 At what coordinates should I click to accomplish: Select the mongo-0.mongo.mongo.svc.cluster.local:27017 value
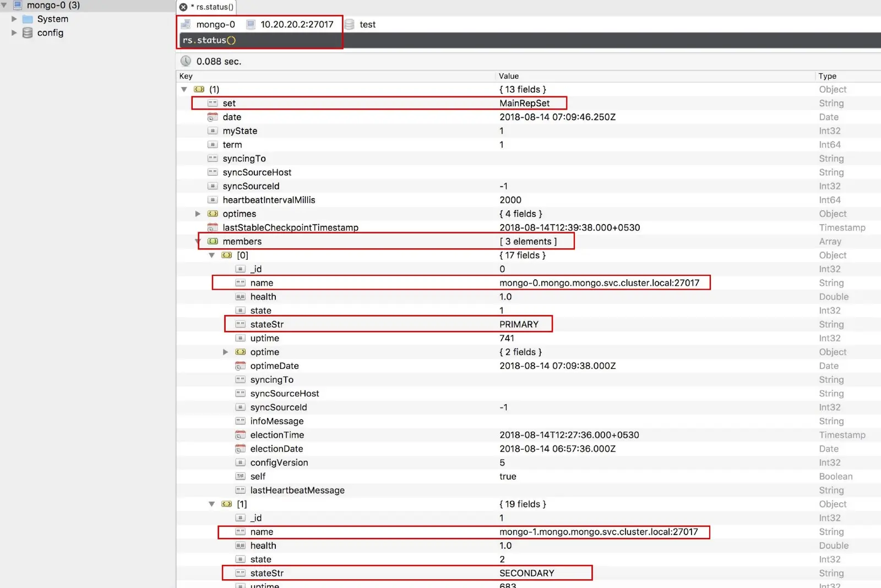pos(599,282)
